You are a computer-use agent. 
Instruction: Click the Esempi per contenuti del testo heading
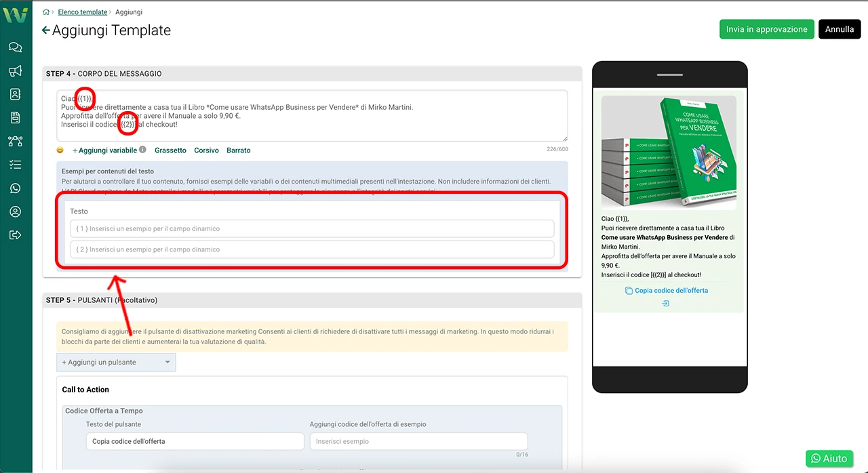point(108,171)
